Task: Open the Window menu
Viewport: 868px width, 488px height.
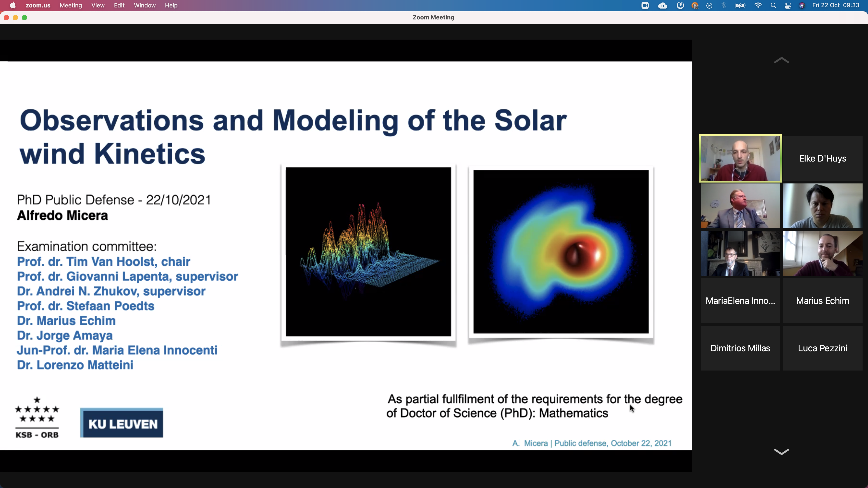Action: (x=145, y=5)
